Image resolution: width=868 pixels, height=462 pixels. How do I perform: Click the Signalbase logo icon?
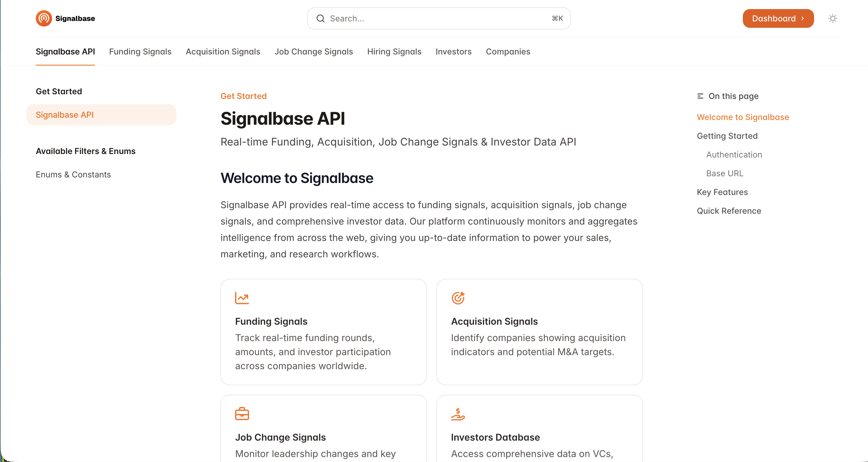pos(44,18)
